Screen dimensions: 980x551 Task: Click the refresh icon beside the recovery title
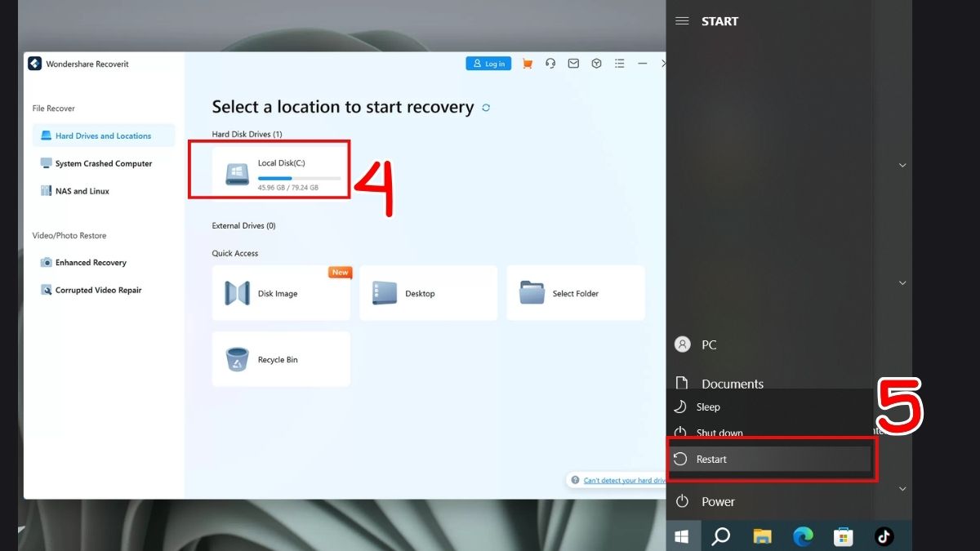(x=485, y=107)
